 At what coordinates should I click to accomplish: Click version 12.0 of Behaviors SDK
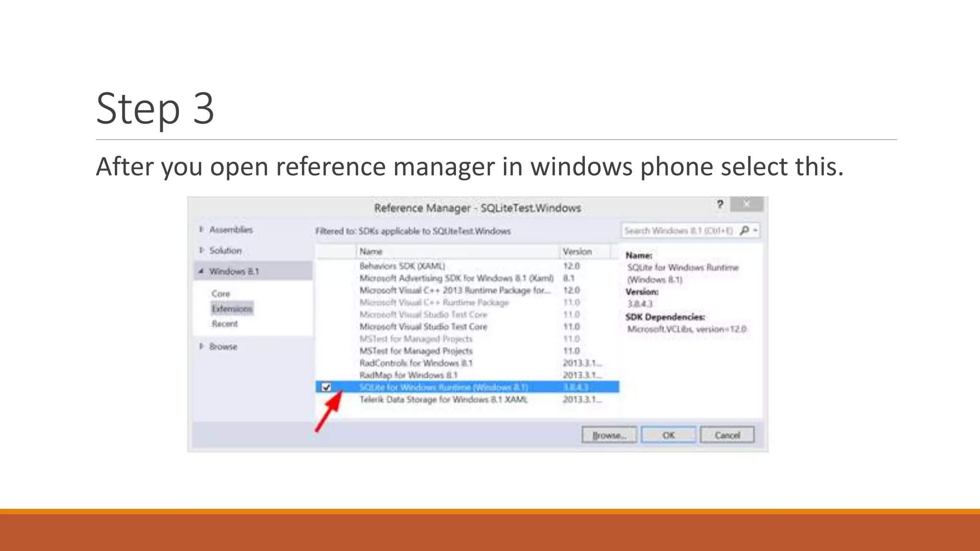(571, 266)
